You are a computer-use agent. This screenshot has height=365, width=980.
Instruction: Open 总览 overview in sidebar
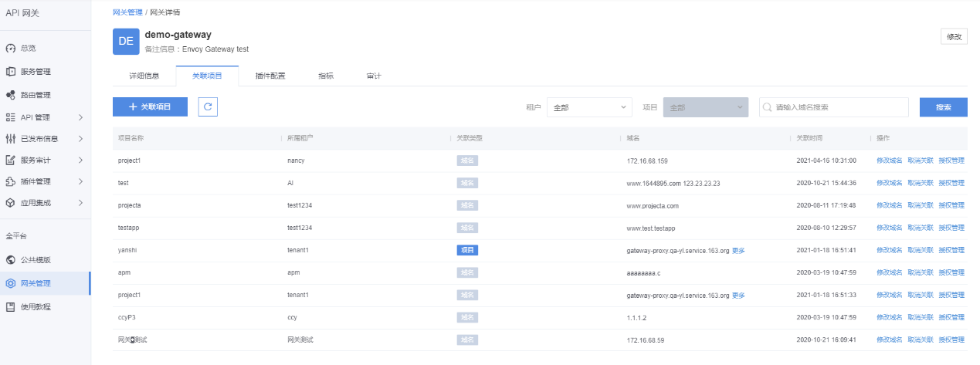(28, 48)
